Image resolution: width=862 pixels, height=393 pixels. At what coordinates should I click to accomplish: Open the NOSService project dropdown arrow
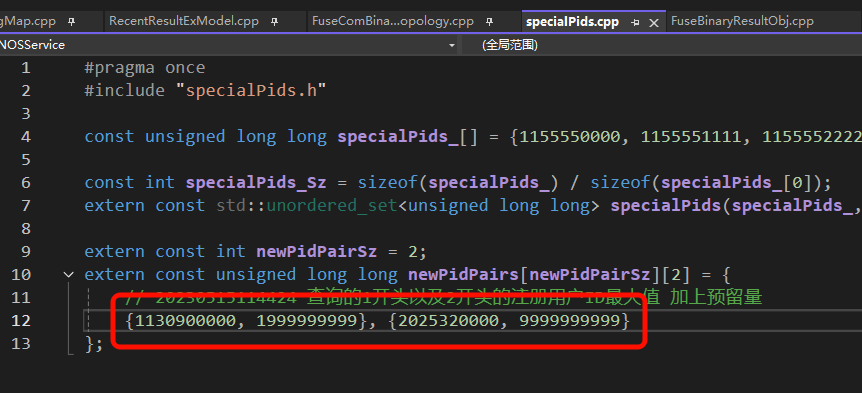click(452, 45)
